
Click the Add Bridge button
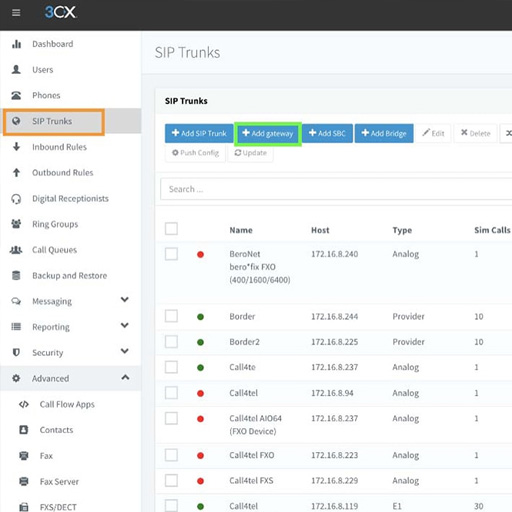tap(384, 133)
